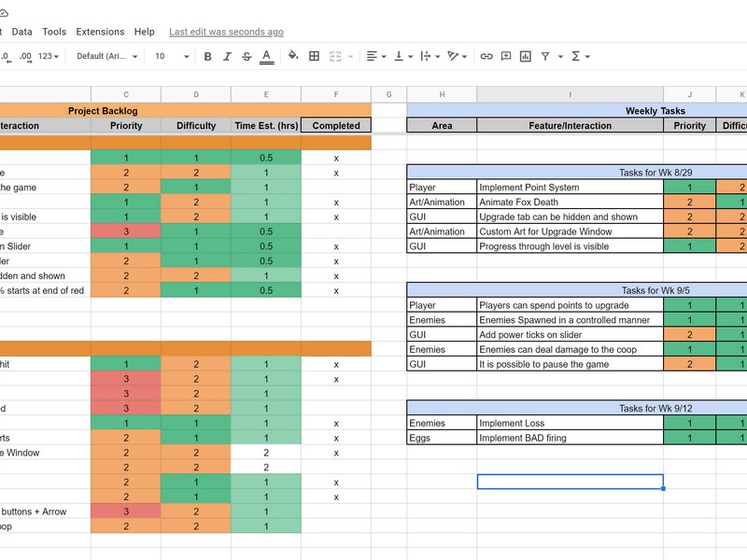Select Progress through level is visible cell
This screenshot has width=747, height=560.
pyautogui.click(x=570, y=246)
